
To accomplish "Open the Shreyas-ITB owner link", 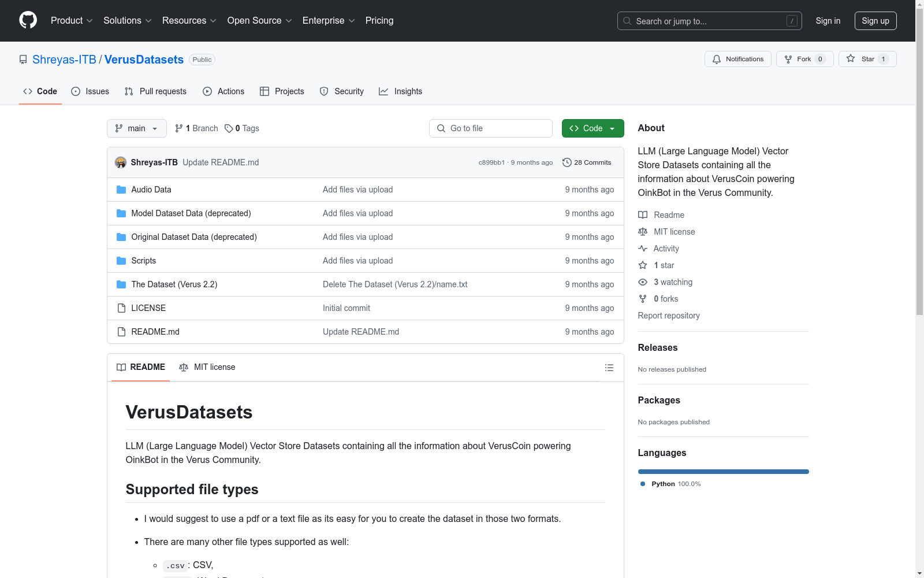I will pos(64,60).
